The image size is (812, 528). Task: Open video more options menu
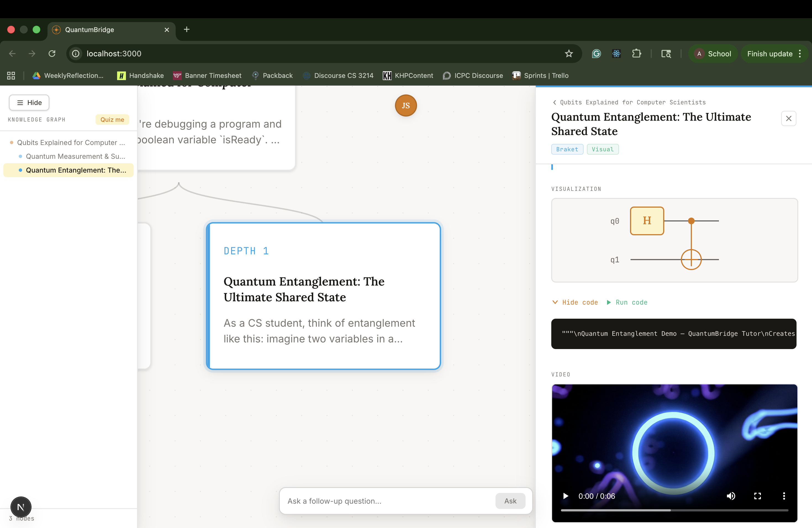[x=784, y=496]
